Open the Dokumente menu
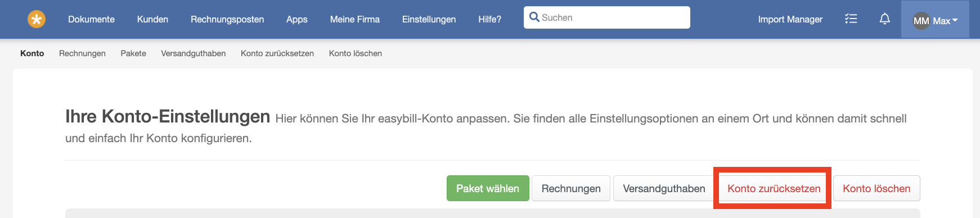 91,19
